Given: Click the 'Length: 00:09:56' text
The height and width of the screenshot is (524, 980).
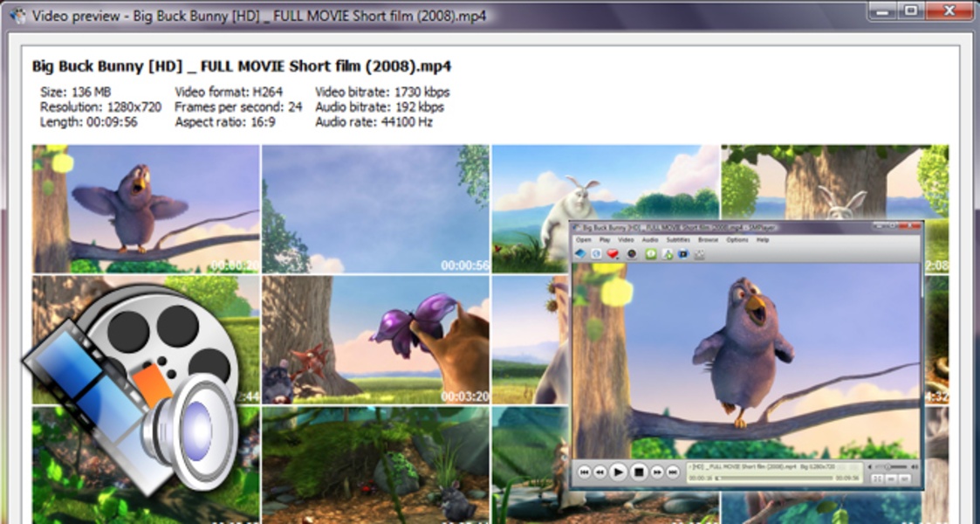Looking at the screenshot, I should 89,122.
